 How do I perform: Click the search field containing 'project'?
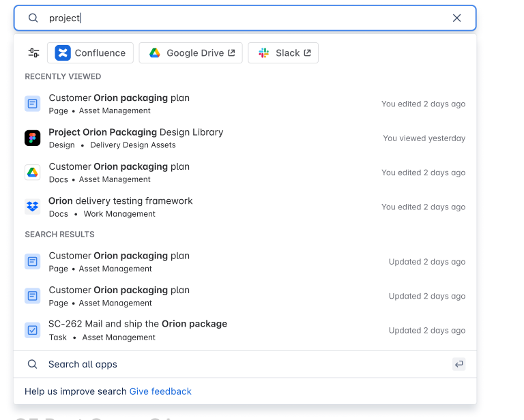(x=245, y=18)
